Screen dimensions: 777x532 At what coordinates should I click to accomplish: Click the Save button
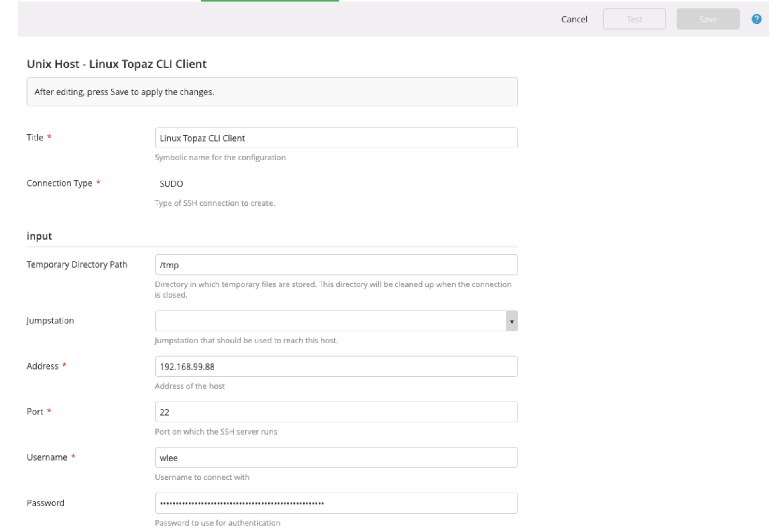[x=708, y=19]
